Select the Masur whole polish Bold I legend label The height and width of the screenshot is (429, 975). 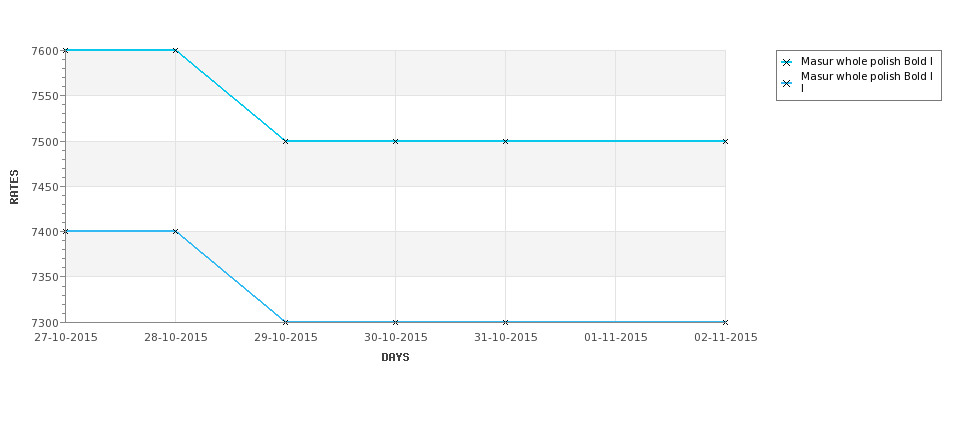[867, 62]
